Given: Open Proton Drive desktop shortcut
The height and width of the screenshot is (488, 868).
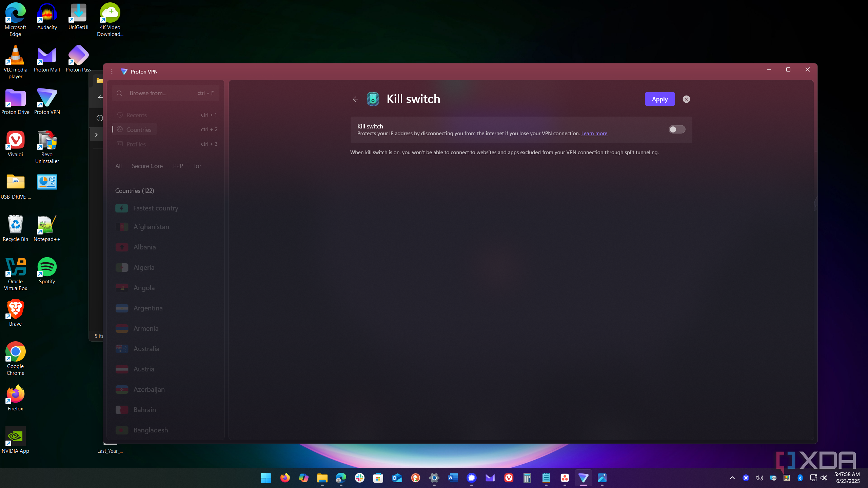Looking at the screenshot, I should pyautogui.click(x=15, y=101).
